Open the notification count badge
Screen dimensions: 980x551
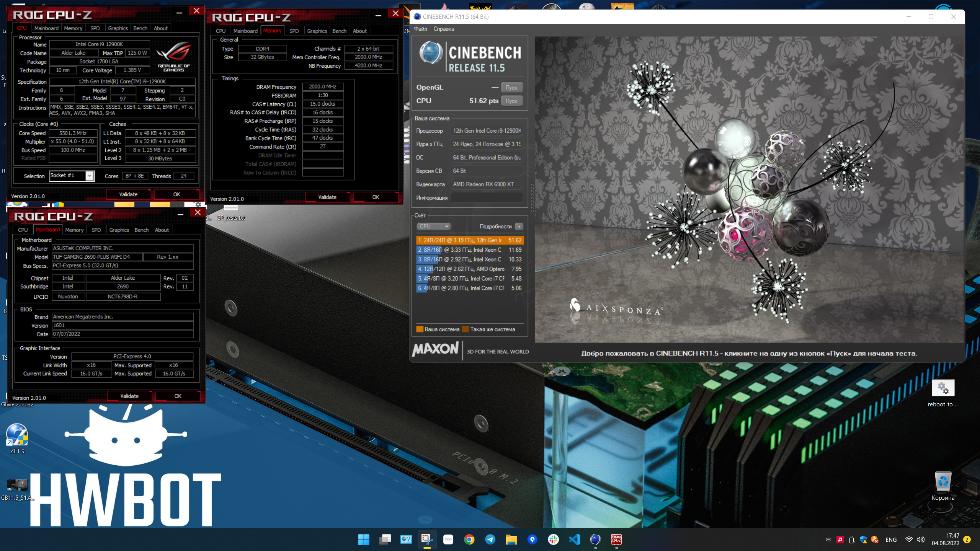point(967,540)
